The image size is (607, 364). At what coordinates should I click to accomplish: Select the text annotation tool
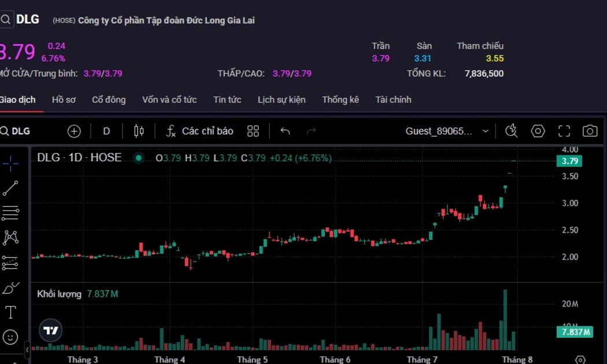point(10,313)
